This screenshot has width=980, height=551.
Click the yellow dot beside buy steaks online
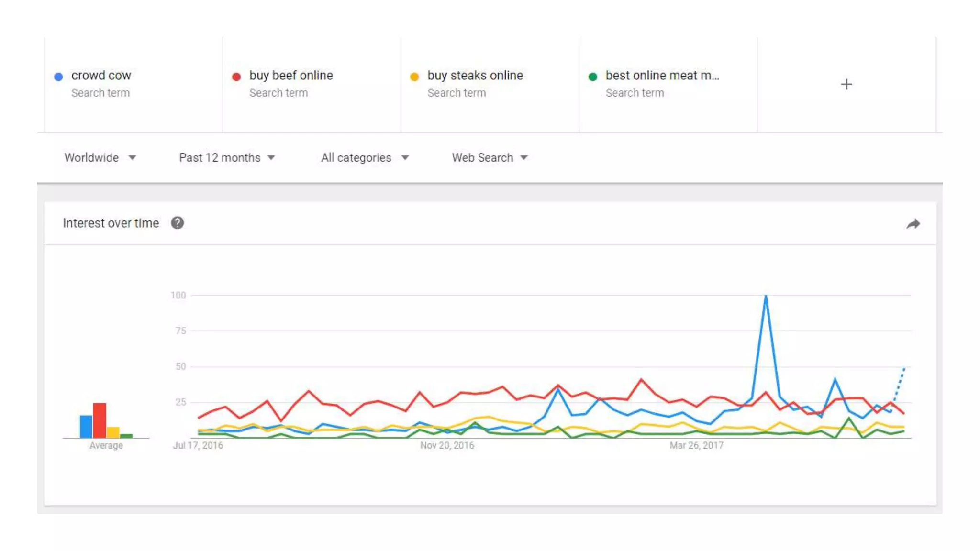[414, 77]
